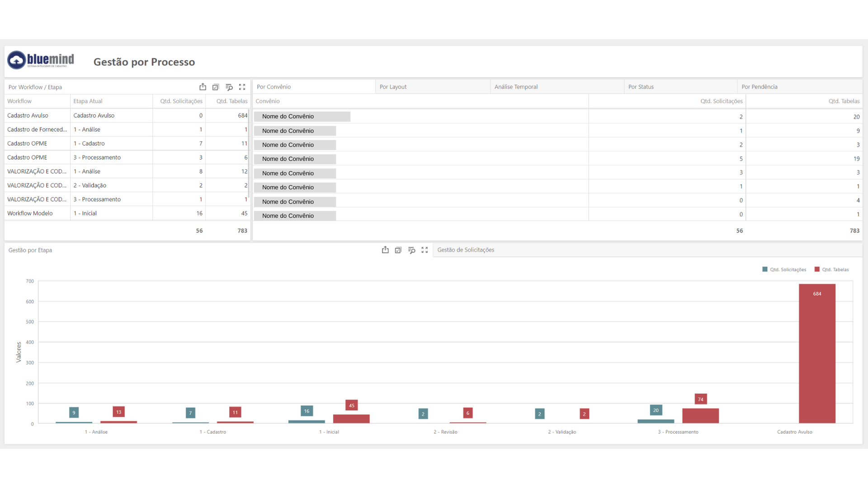
Task: Select the Cadastro Avulso red bar in chart
Action: 817,353
